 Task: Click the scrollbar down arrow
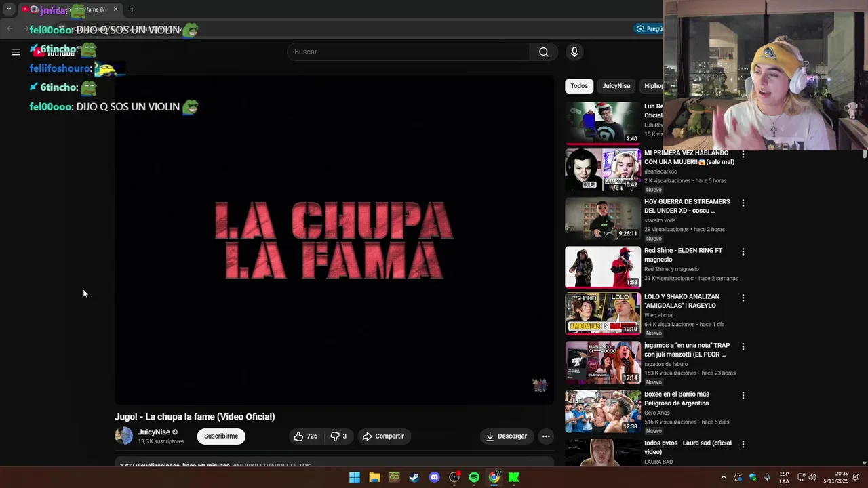[x=865, y=463]
